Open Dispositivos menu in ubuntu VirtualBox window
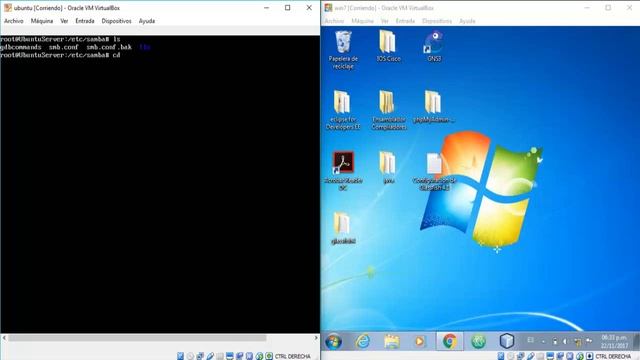 [116, 21]
